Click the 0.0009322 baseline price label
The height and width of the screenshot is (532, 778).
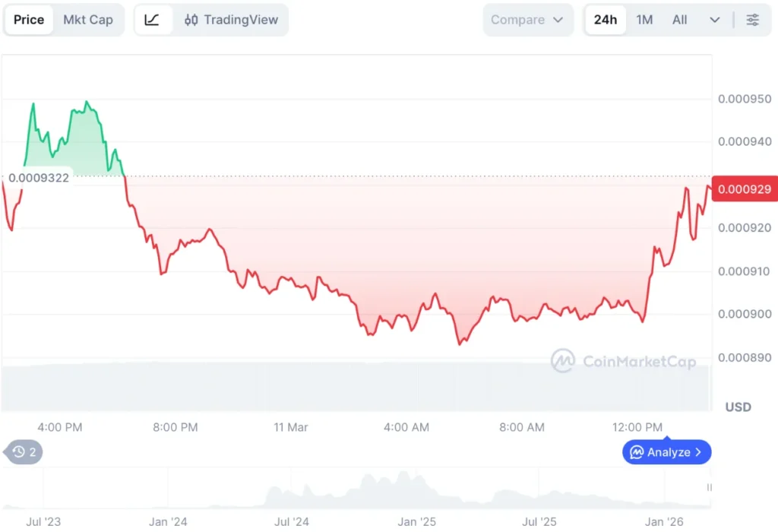tap(40, 178)
